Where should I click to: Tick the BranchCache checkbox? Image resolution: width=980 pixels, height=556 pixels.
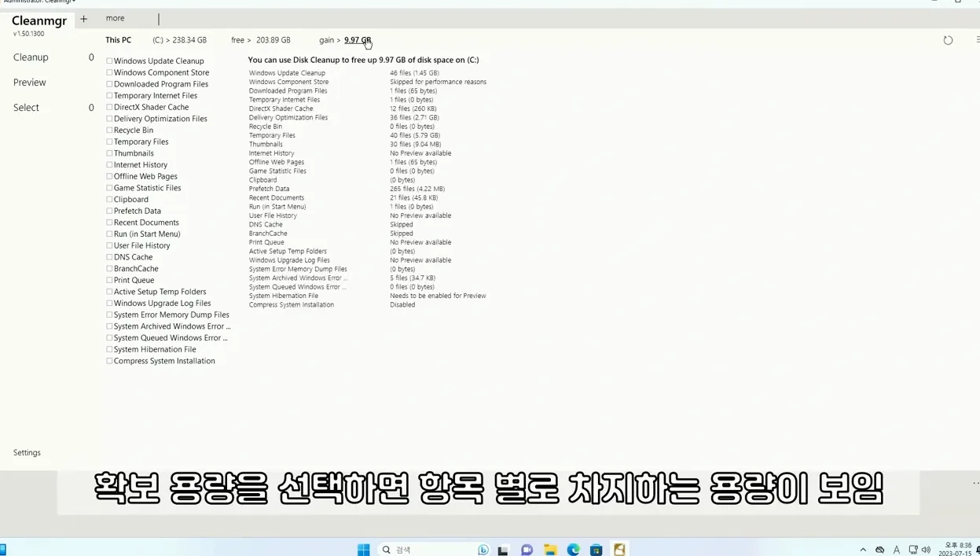point(109,268)
